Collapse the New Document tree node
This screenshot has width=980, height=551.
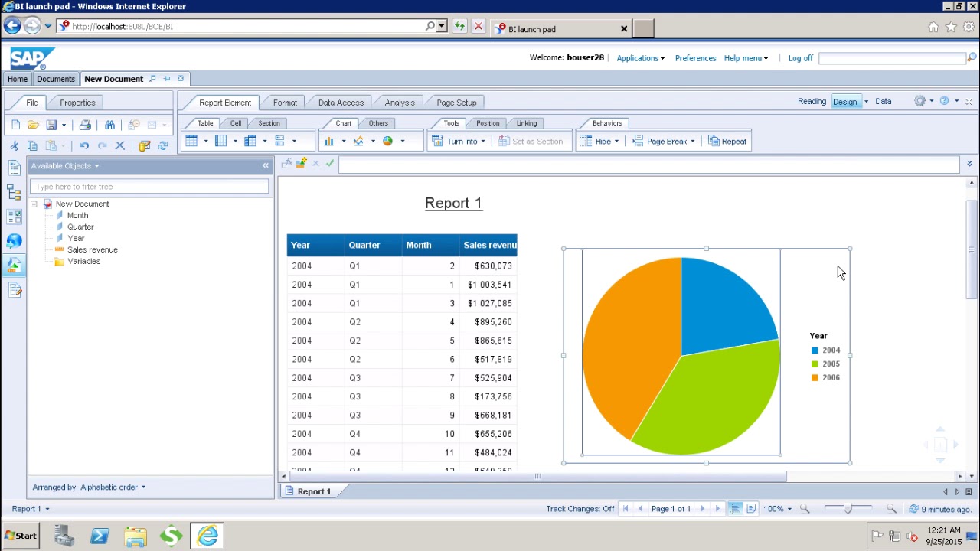tap(34, 204)
